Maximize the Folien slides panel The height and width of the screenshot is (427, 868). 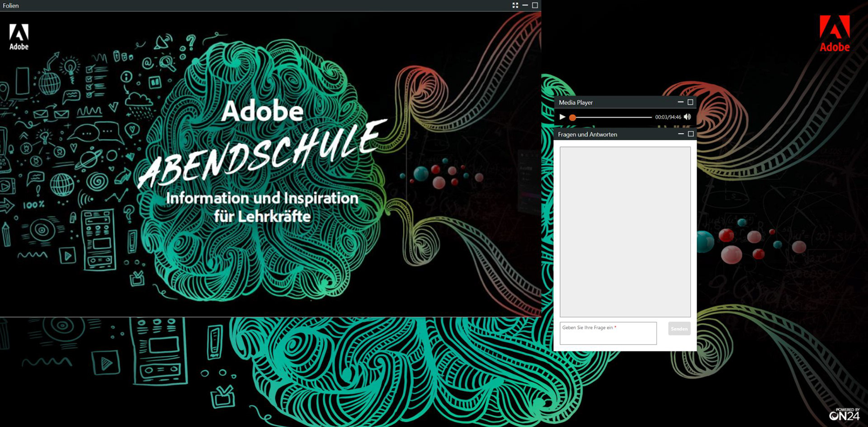coord(535,5)
